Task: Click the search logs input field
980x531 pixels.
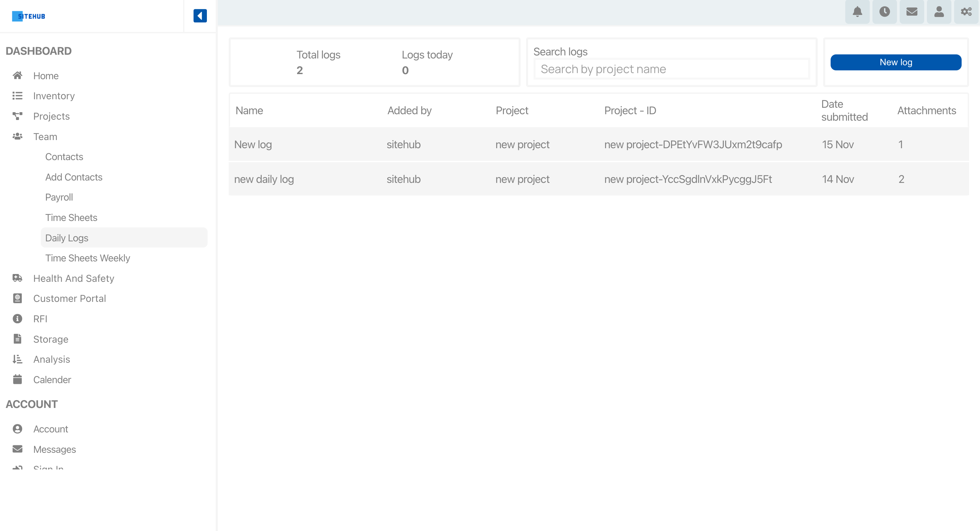Action: pos(671,69)
